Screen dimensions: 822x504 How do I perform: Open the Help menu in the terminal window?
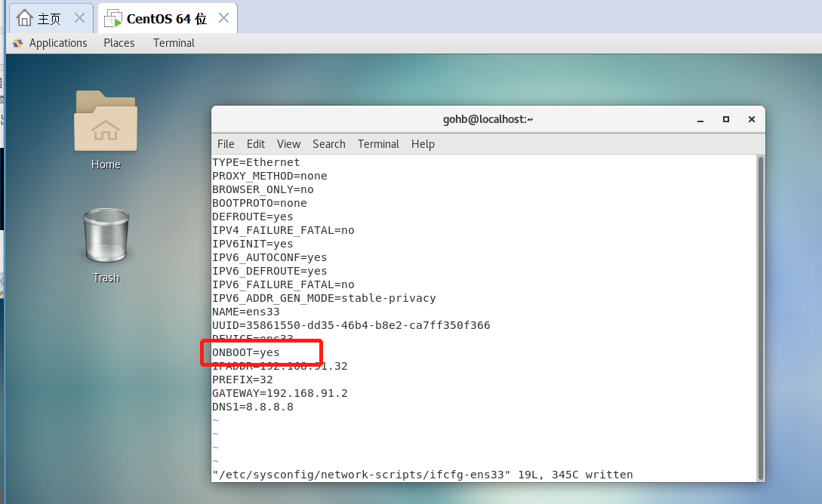(x=423, y=144)
